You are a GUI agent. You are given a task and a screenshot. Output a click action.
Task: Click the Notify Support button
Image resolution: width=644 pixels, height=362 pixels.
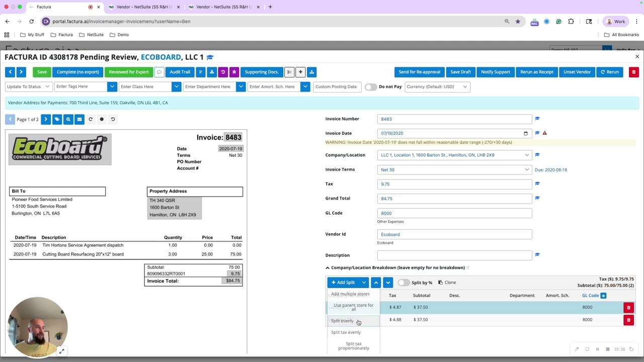[495, 72]
